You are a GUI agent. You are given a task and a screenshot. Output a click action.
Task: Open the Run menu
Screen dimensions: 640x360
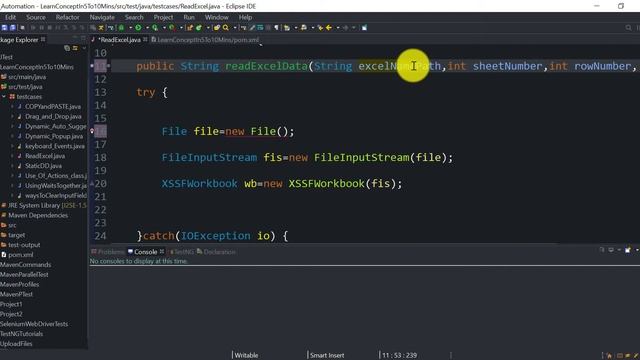[x=189, y=17]
